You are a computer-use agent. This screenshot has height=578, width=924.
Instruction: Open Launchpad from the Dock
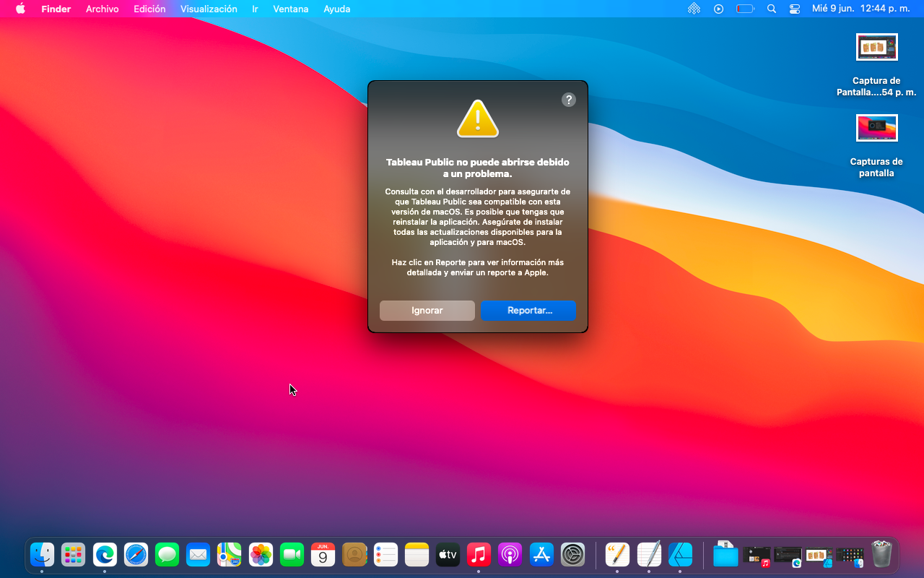coord(73,555)
